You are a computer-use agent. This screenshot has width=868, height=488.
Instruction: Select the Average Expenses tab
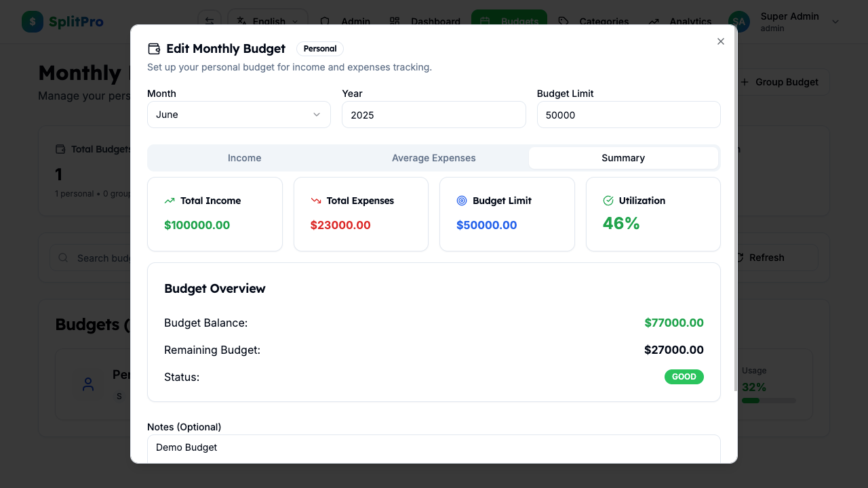tap(433, 157)
